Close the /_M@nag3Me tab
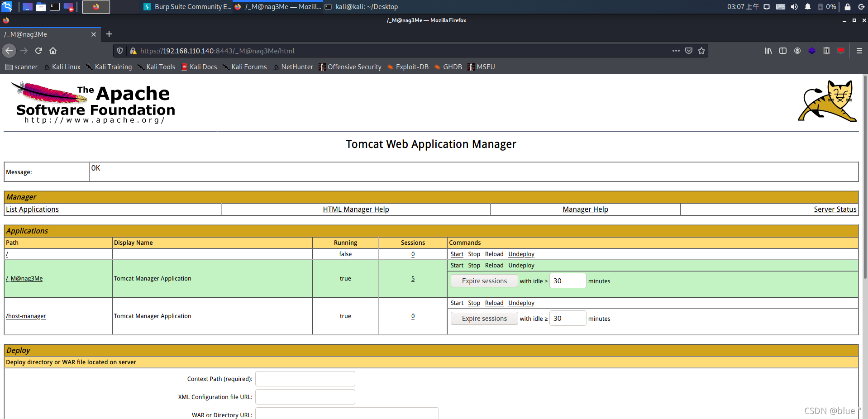868x419 pixels. (94, 34)
